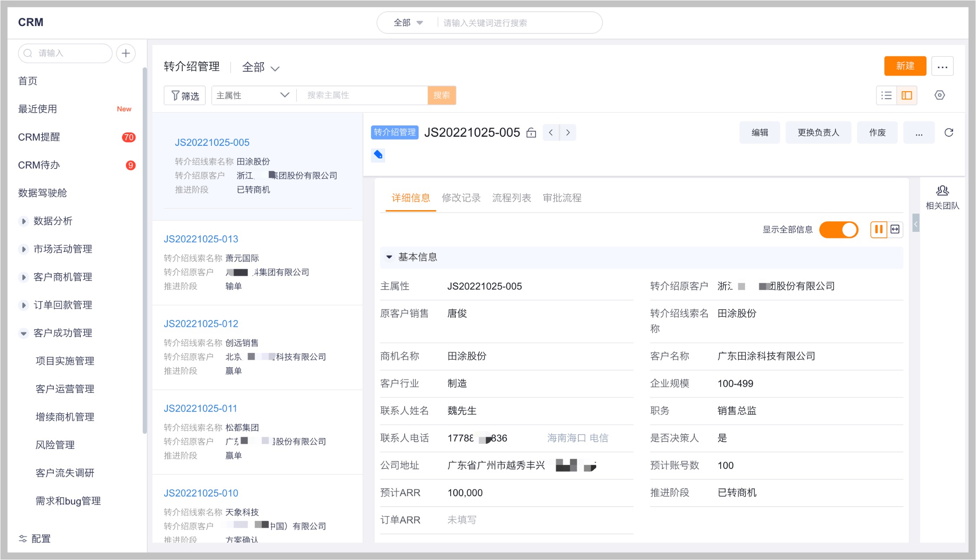Viewport: 976px width, 560px height.
Task: Open the 主属性 search field dropdown
Action: [x=254, y=96]
